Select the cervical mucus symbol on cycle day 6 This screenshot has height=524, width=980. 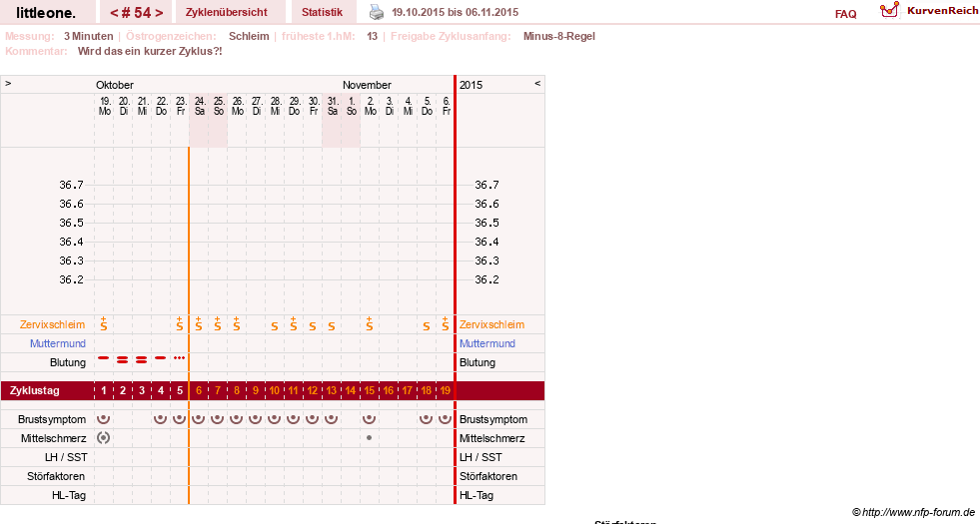pyautogui.click(x=198, y=323)
